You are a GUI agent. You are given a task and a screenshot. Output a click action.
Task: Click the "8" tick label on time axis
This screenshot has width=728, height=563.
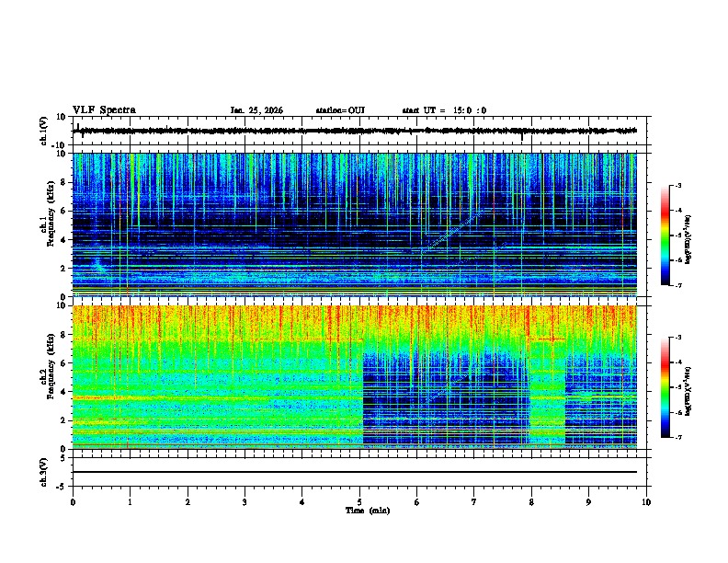click(x=531, y=502)
